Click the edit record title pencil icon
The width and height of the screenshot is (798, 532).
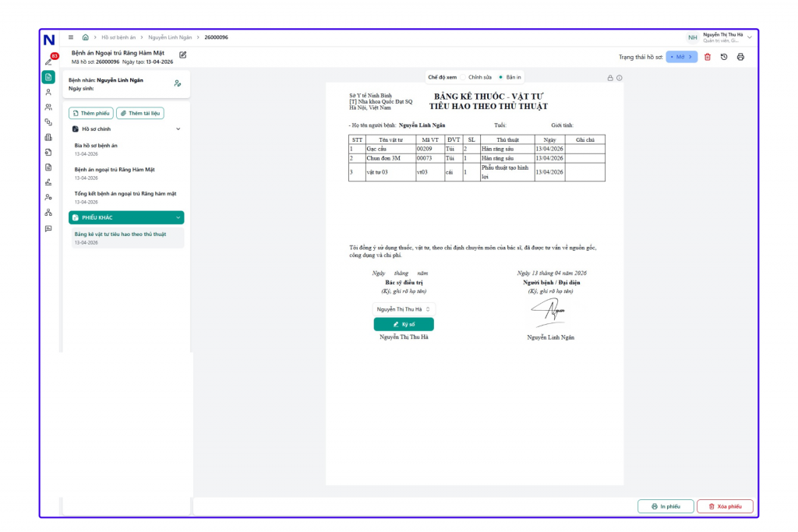183,55
